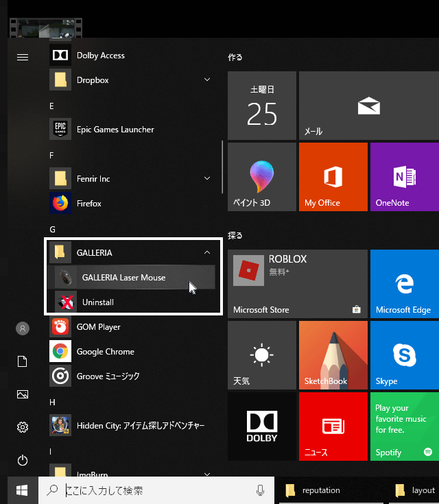Open the Pictures sidebar icon

(23, 394)
